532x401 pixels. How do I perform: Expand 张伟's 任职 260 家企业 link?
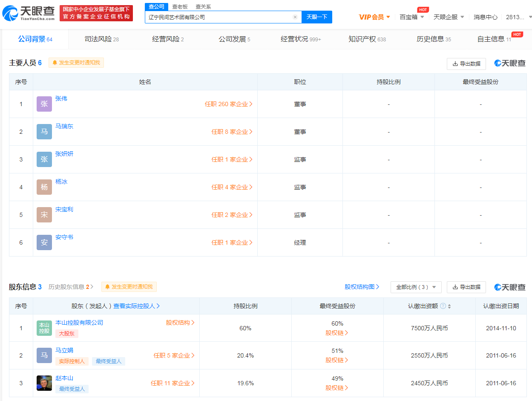click(x=229, y=104)
